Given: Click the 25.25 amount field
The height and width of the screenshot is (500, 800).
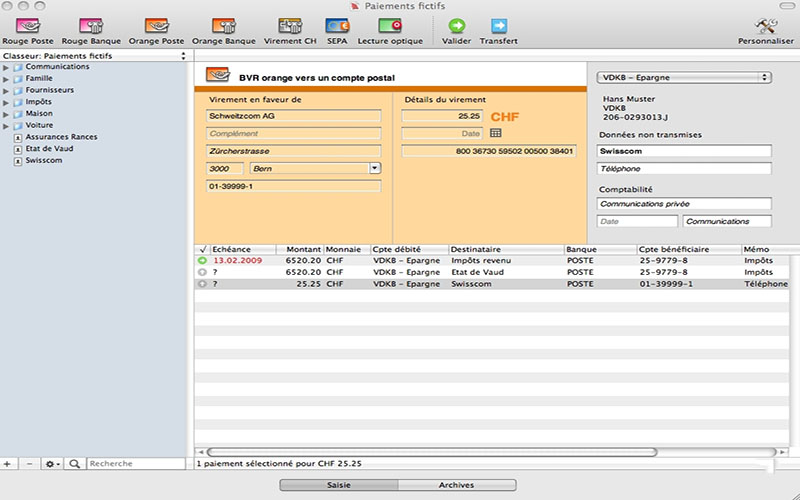Looking at the screenshot, I should click(x=442, y=116).
